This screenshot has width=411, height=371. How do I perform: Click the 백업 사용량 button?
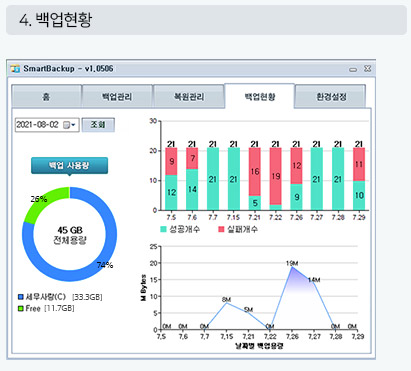click(69, 166)
